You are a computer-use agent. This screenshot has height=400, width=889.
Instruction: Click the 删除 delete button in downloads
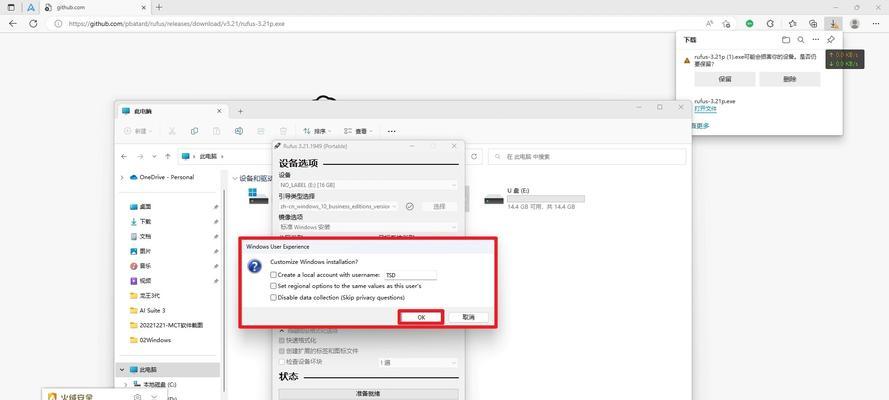[790, 79]
